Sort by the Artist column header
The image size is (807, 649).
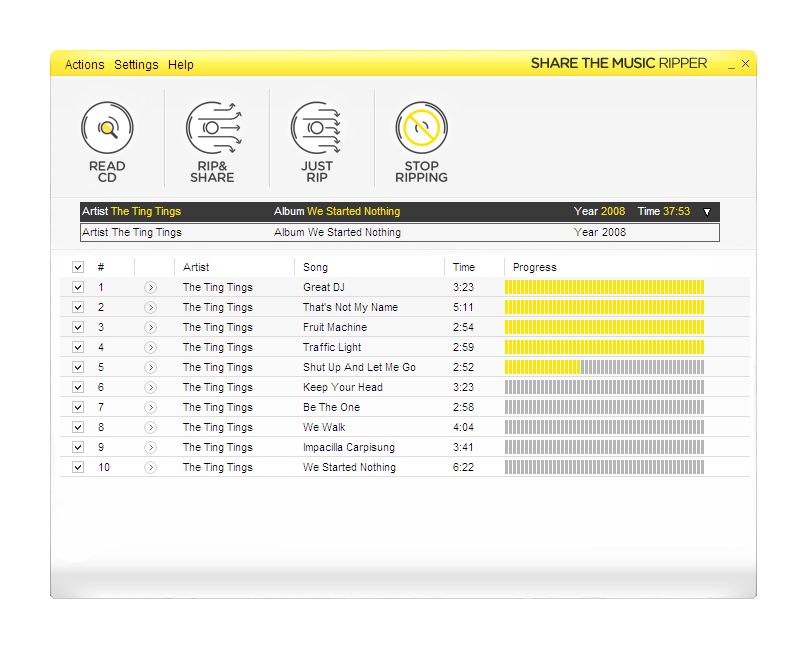click(196, 267)
